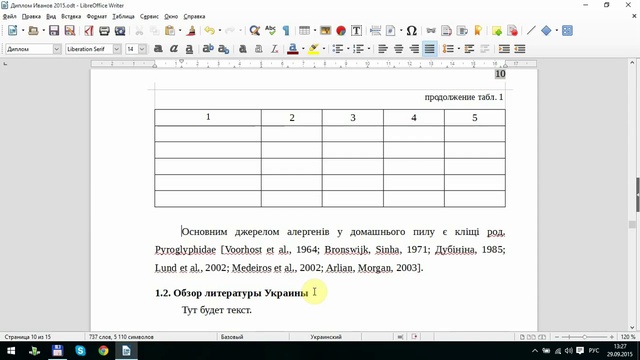Toggle Bold formatting

[x=158, y=49]
